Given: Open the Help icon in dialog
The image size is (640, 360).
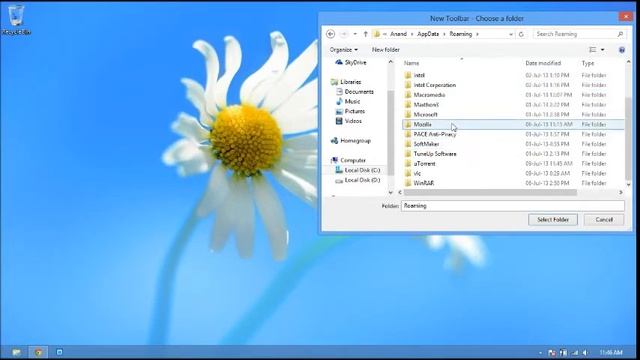Looking at the screenshot, I should (622, 50).
